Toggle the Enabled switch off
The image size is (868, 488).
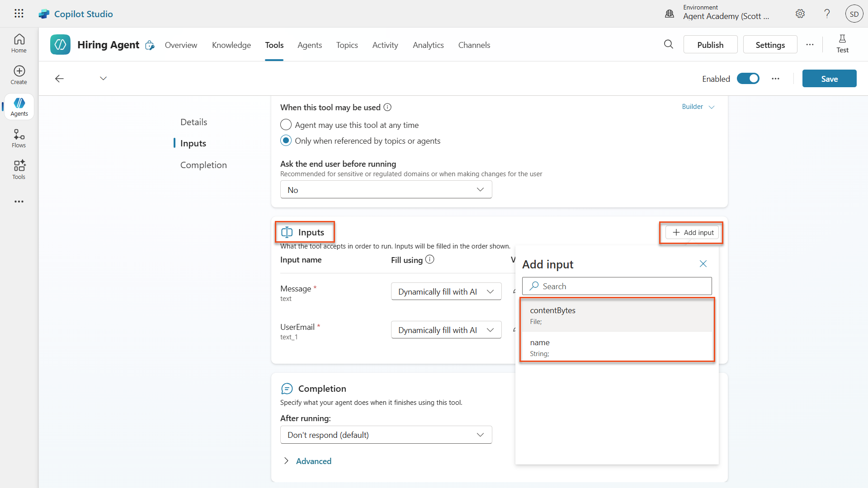coord(748,79)
